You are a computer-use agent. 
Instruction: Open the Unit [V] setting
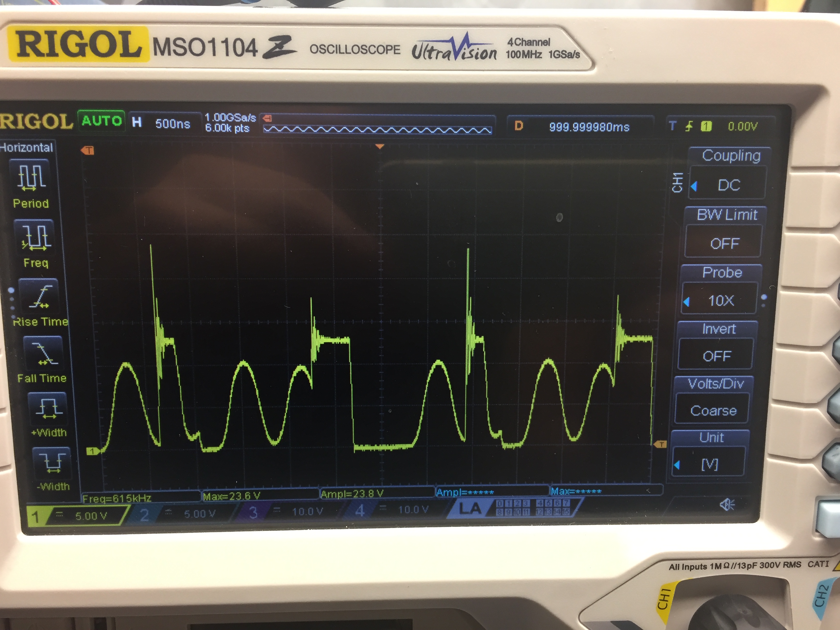(x=708, y=463)
